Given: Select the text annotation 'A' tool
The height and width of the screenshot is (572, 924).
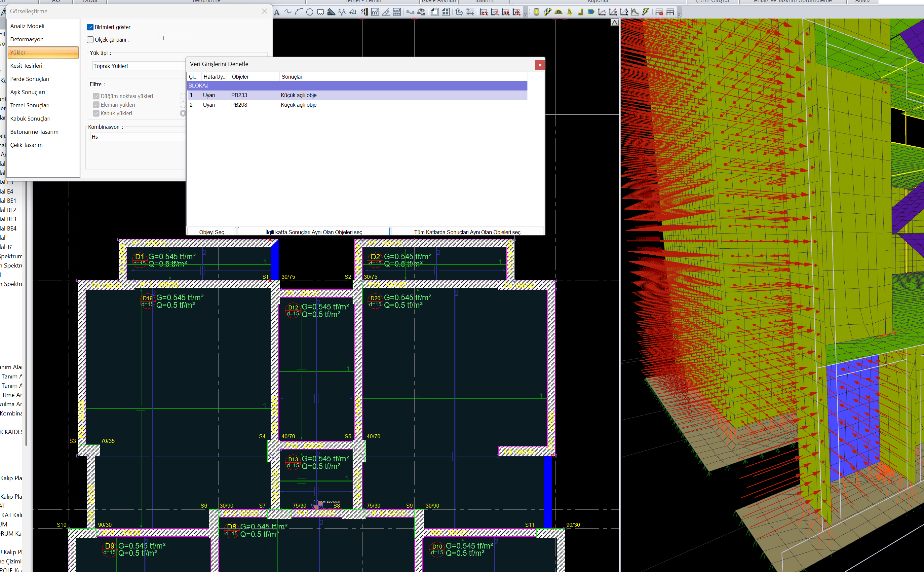Looking at the screenshot, I should 277,12.
